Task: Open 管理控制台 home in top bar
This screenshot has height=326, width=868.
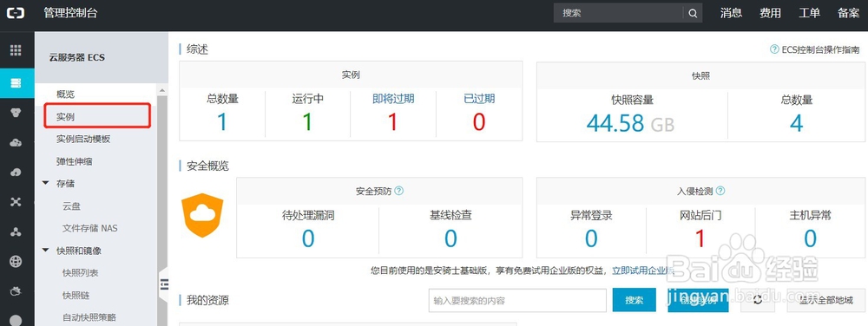Action: click(x=70, y=13)
